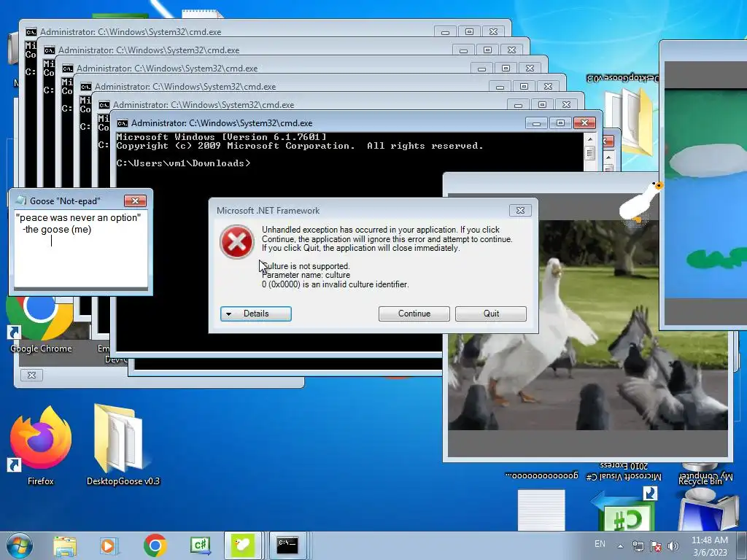Open the DesktopGoose v0.3 folder on the desktop
This screenshot has width=747, height=560.
(x=123, y=446)
